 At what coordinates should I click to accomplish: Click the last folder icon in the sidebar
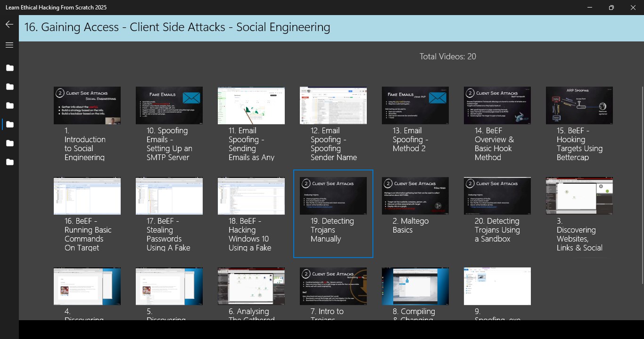9,162
